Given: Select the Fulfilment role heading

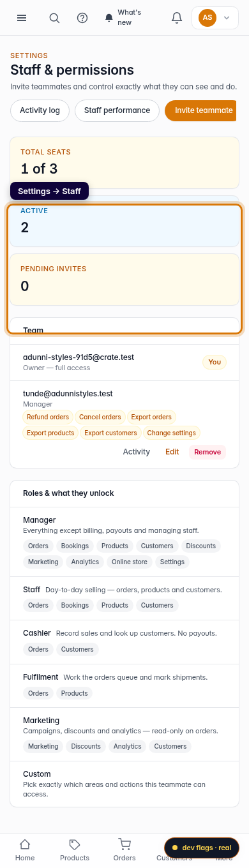Looking at the screenshot, I should point(41,677).
